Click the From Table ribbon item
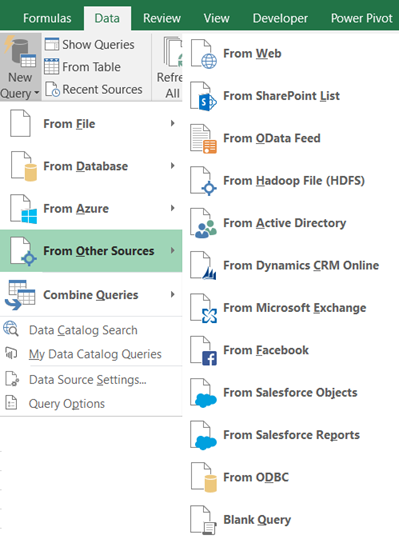This screenshot has width=399, height=539. coord(82,67)
